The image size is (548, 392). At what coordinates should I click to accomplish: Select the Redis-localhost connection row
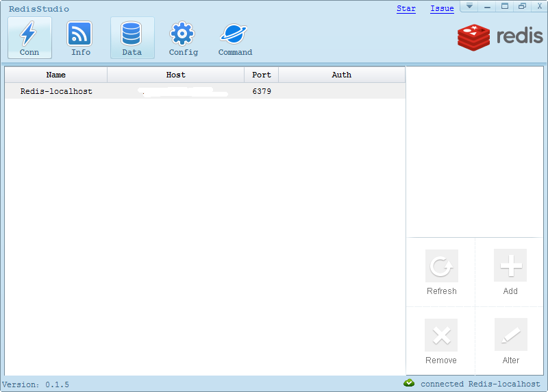[56, 91]
